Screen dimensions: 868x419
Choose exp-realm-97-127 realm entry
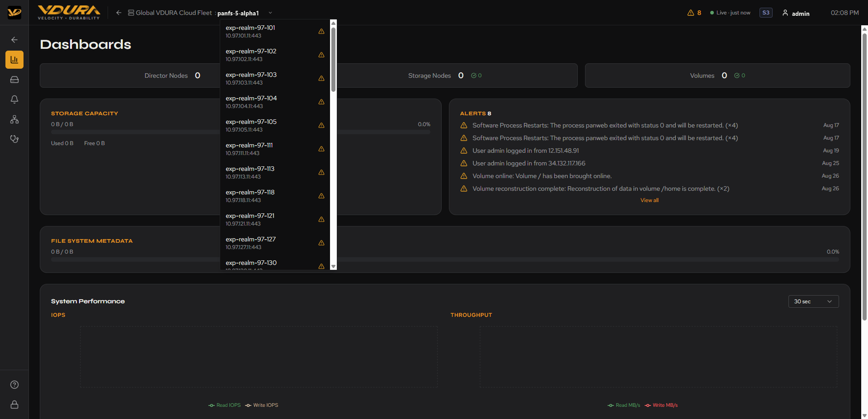pyautogui.click(x=275, y=243)
